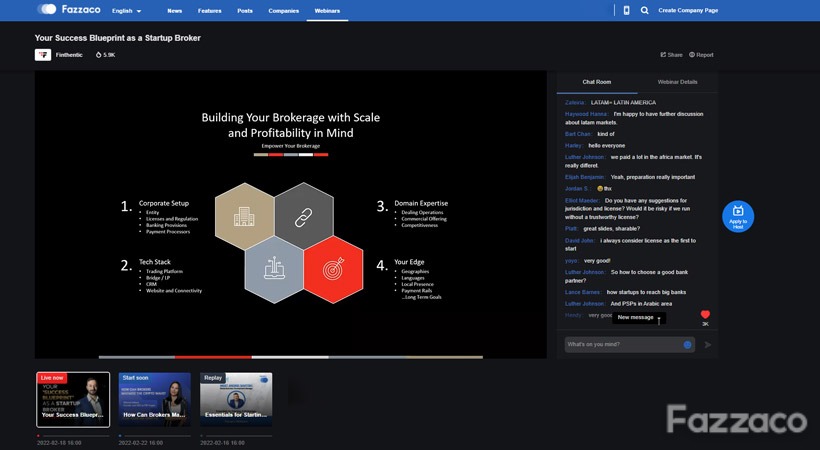Send the chat message arrow
820x450 pixels.
pos(708,344)
